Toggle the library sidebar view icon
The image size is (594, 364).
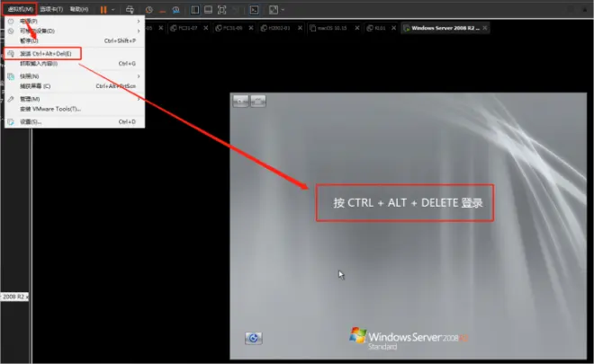(x=194, y=10)
